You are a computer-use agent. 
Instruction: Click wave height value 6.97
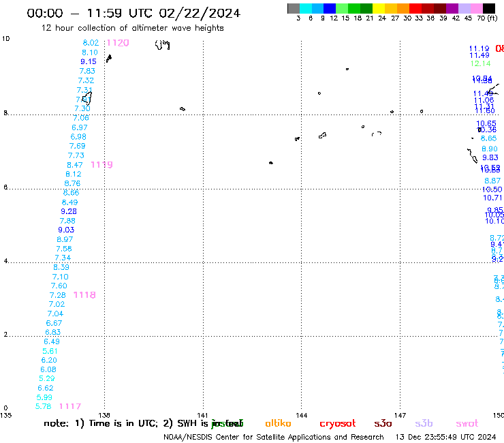(x=80, y=127)
